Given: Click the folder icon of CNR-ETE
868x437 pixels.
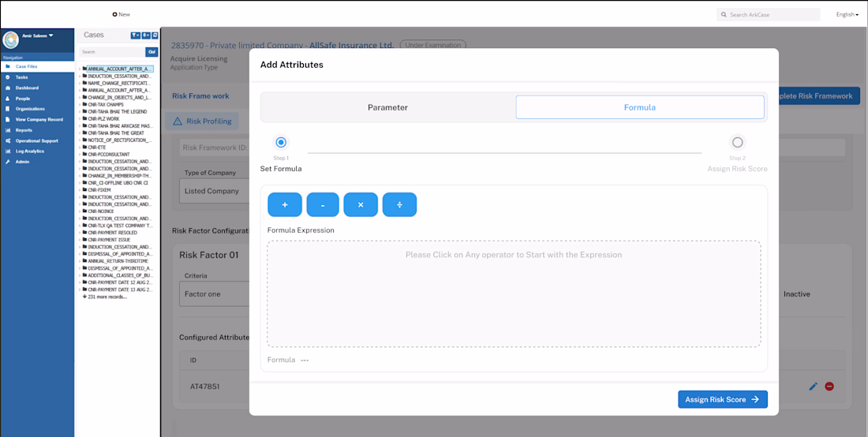Looking at the screenshot, I should [x=84, y=148].
